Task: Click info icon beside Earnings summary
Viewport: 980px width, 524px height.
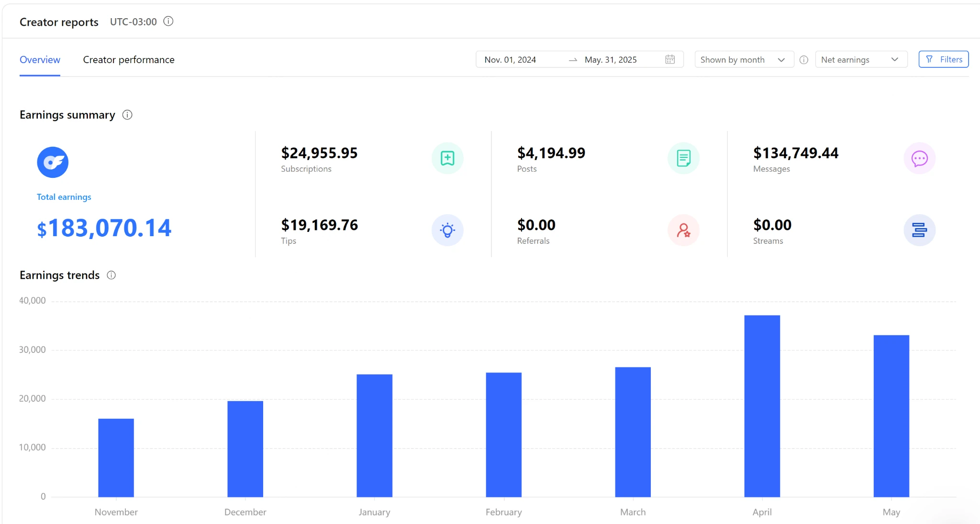Action: (127, 115)
